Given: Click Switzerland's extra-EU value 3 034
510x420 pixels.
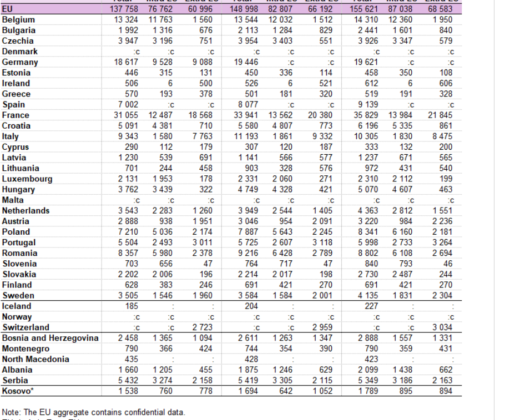Looking at the screenshot, I should coord(442,327).
